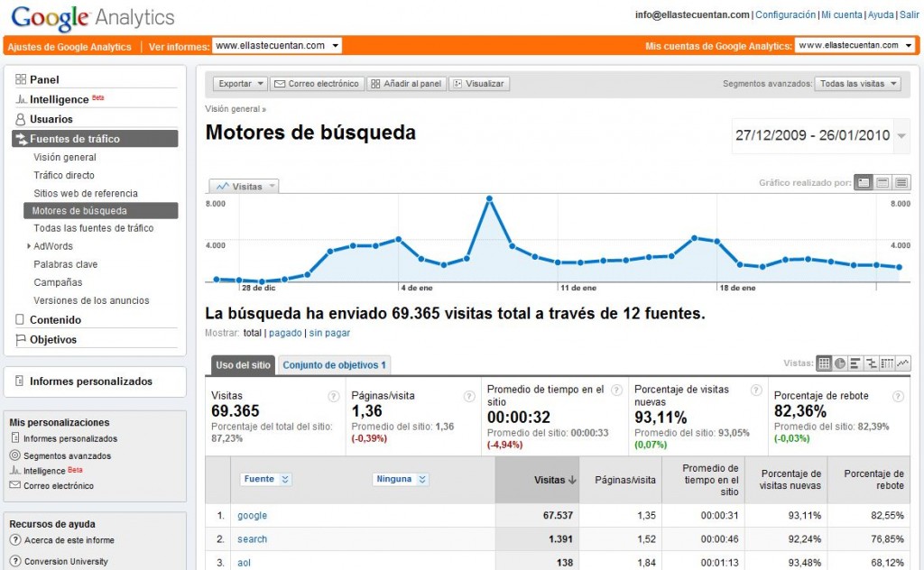Click the 'aol' source link
Screen dimensions: 924x570
coord(244,563)
